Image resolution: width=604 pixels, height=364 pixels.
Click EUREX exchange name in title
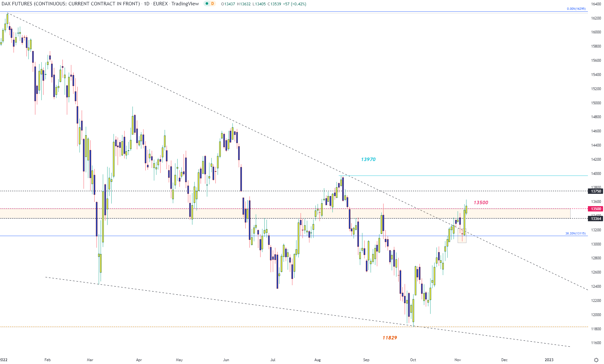(x=161, y=4)
